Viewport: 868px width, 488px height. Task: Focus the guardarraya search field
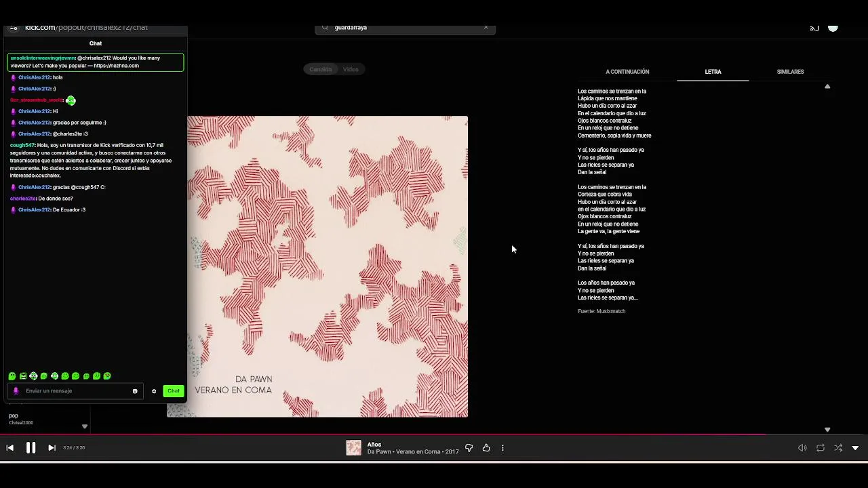[x=406, y=28]
